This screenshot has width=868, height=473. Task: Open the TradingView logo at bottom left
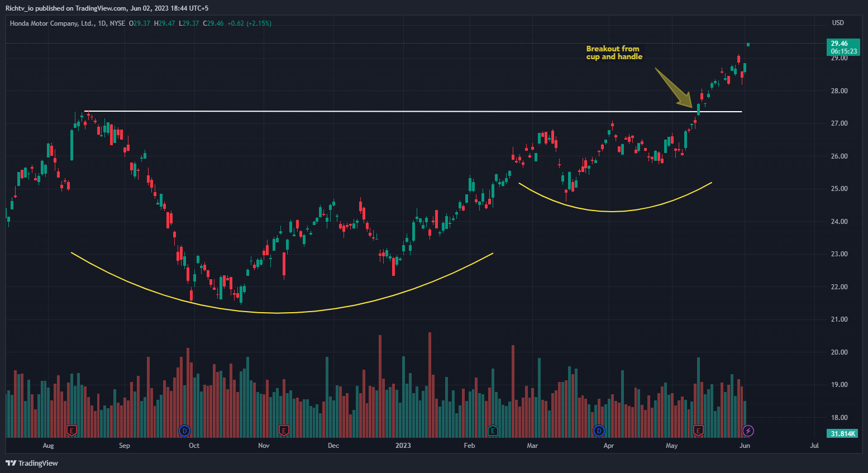[32, 463]
